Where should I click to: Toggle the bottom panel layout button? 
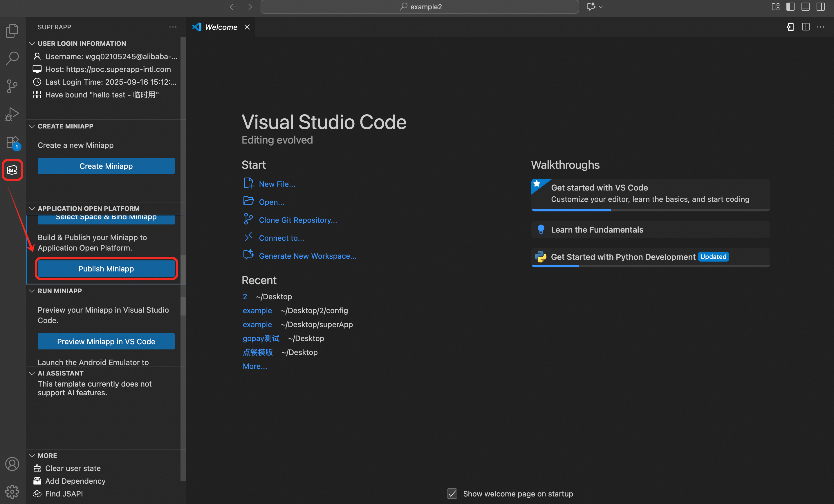(x=806, y=7)
